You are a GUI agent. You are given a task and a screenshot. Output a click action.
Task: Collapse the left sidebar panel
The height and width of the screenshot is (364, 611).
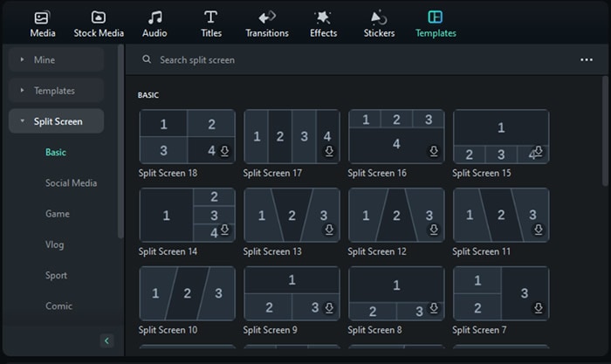[107, 340]
